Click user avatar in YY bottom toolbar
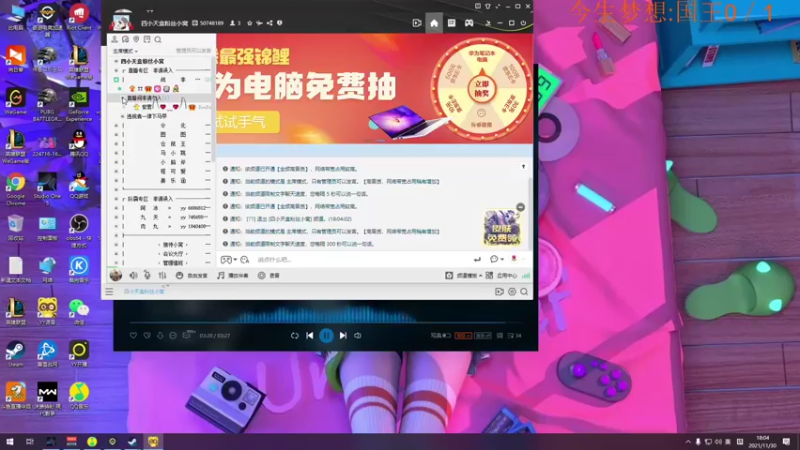This screenshot has height=450, width=800. pyautogui.click(x=116, y=276)
